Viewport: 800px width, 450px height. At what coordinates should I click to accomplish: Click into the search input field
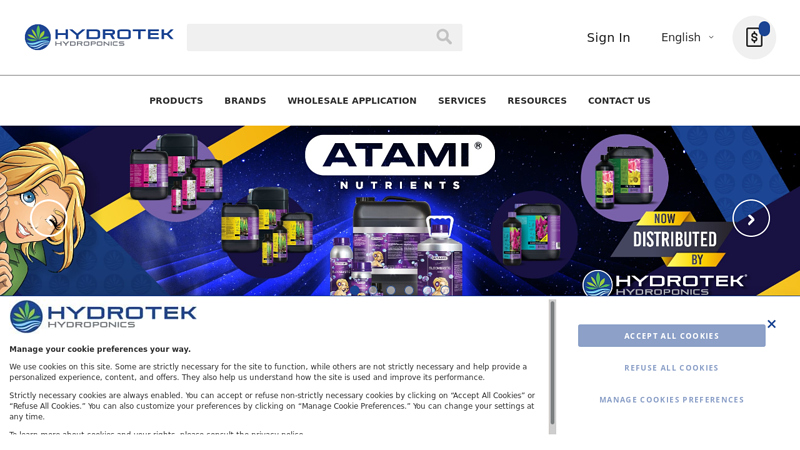(x=311, y=37)
